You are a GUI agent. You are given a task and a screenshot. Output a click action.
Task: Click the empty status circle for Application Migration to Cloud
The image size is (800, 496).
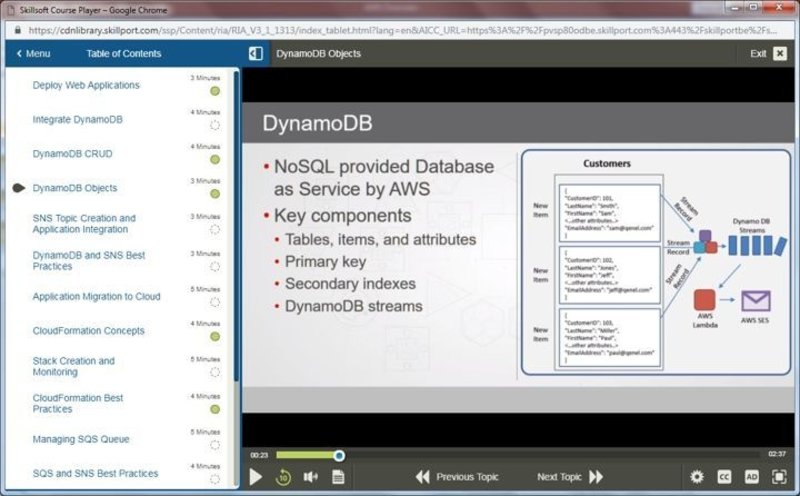(x=215, y=302)
